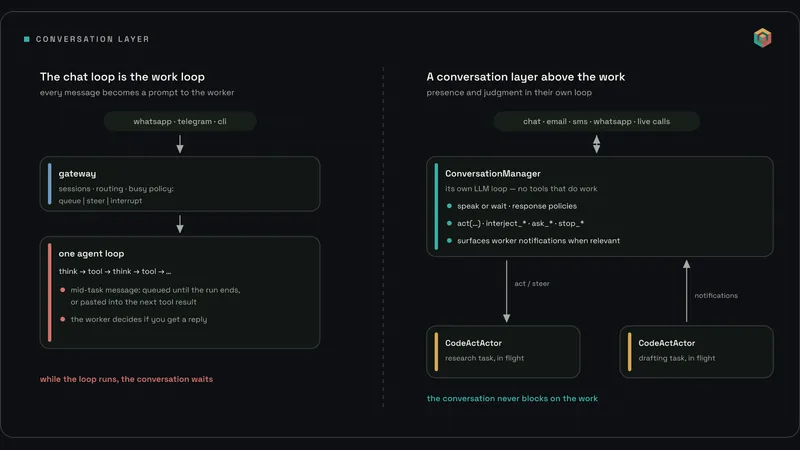800x450 pixels.
Task: Click bullet "the worker decides if you get a reply"
Action: [x=139, y=319]
